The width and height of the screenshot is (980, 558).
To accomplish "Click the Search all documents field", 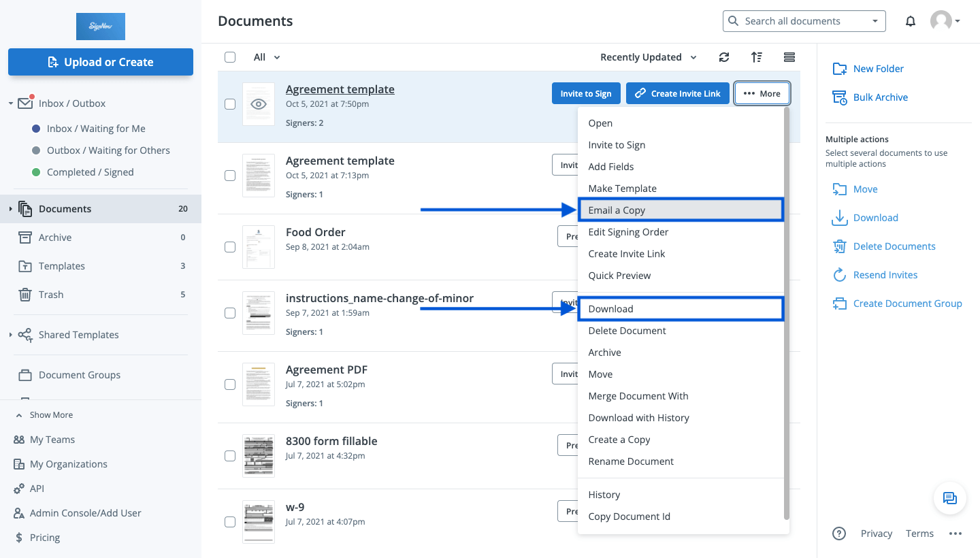I will click(x=796, y=21).
